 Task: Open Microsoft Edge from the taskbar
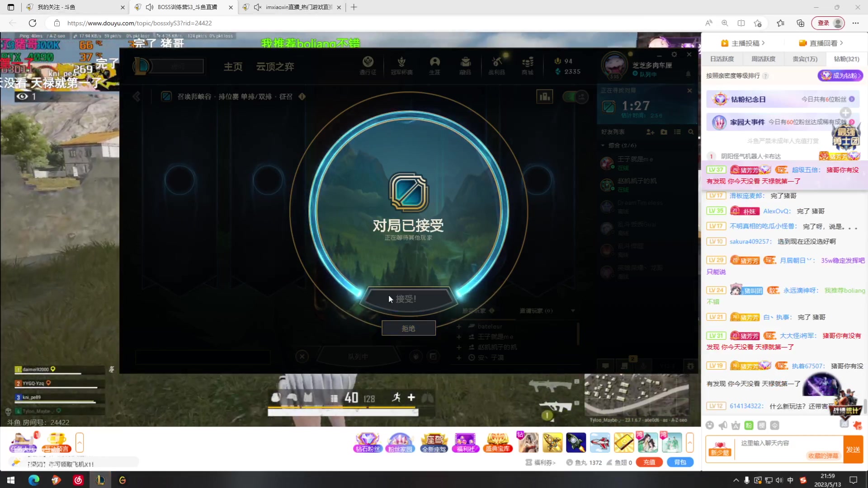click(x=34, y=480)
